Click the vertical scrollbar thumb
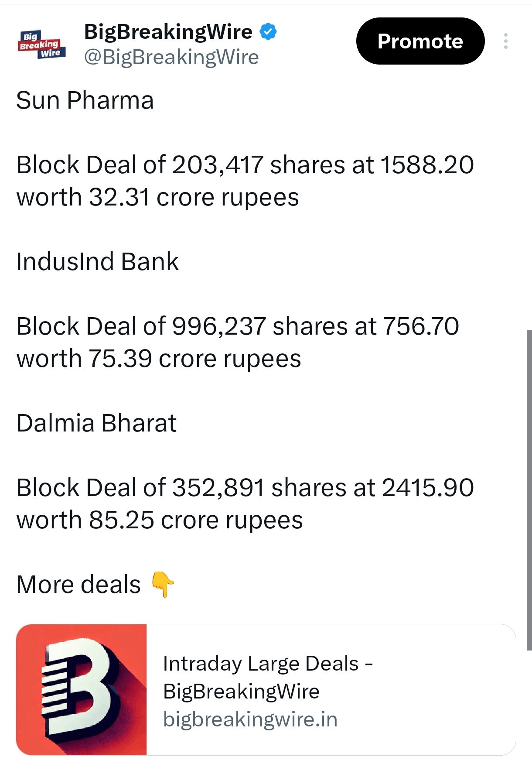This screenshot has width=532, height=767. [529, 489]
